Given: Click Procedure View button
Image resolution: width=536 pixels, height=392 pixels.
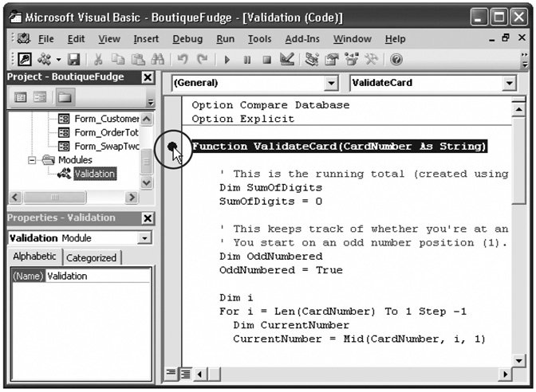Looking at the screenshot, I should [171, 372].
